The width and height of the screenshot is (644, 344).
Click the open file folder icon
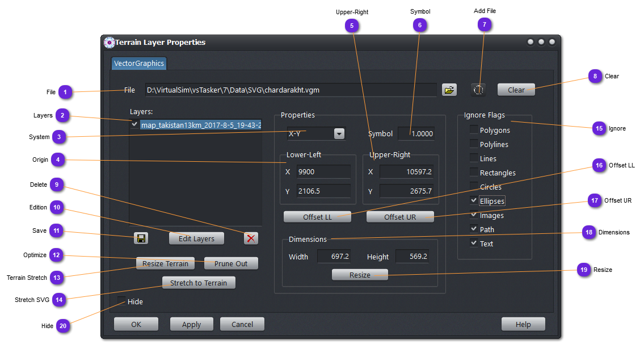coord(449,90)
